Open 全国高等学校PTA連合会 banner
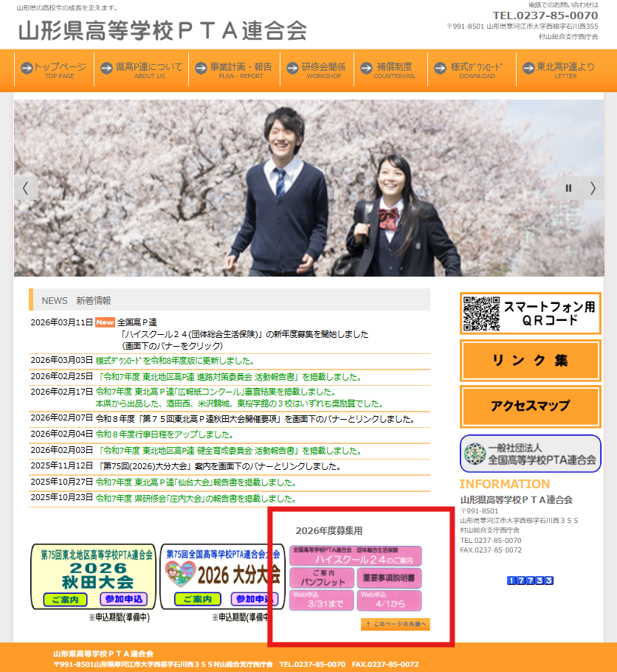 [x=530, y=454]
